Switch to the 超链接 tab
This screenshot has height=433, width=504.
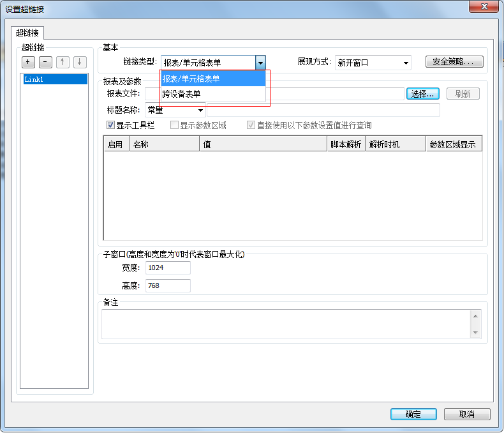(27, 33)
